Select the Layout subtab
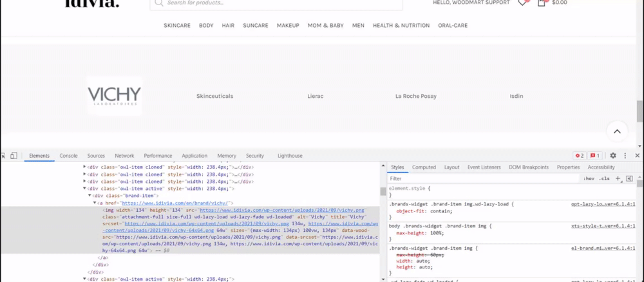 pyautogui.click(x=452, y=167)
